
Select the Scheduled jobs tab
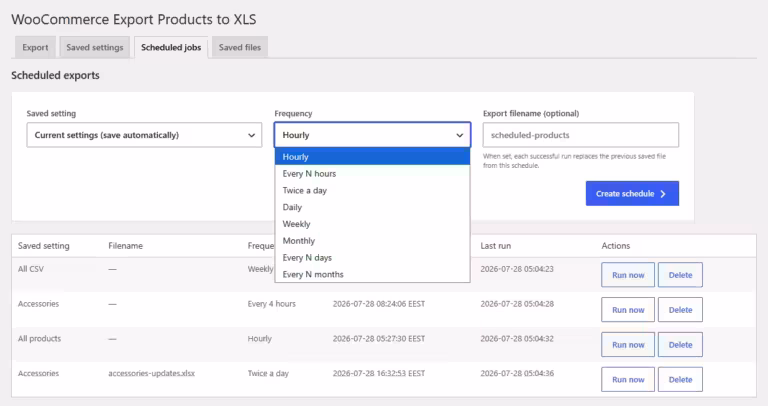(x=171, y=48)
